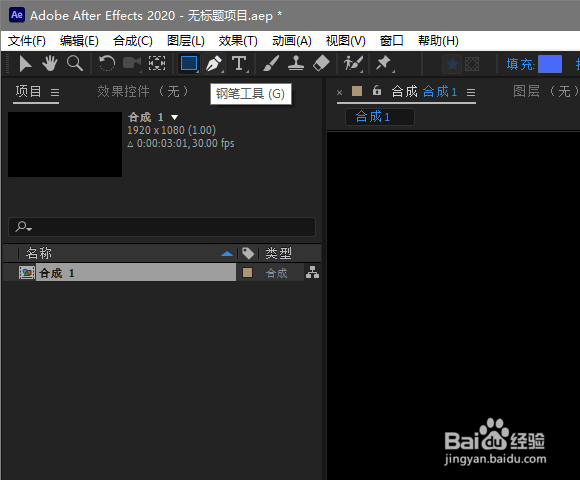Open the 帮助(H) menu
580x480 pixels.
tap(438, 41)
